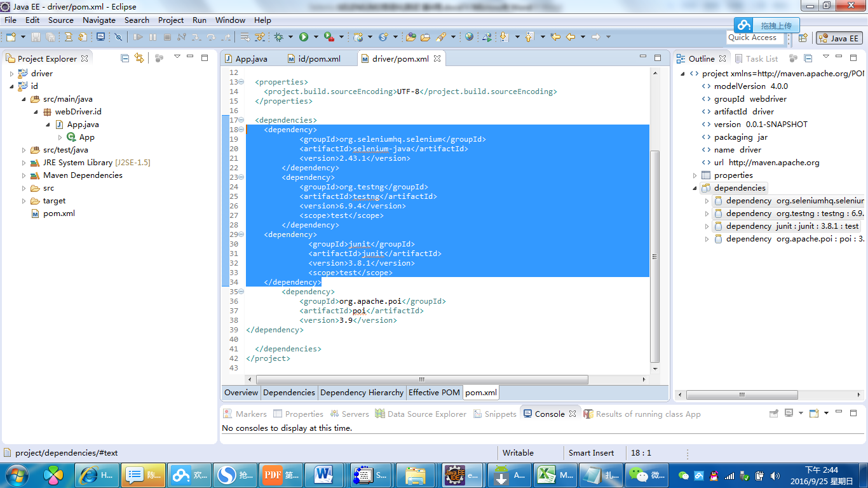Screen dimensions: 868x488
Task: Toggle fold marker at line 17 dependencies
Action: [241, 120]
